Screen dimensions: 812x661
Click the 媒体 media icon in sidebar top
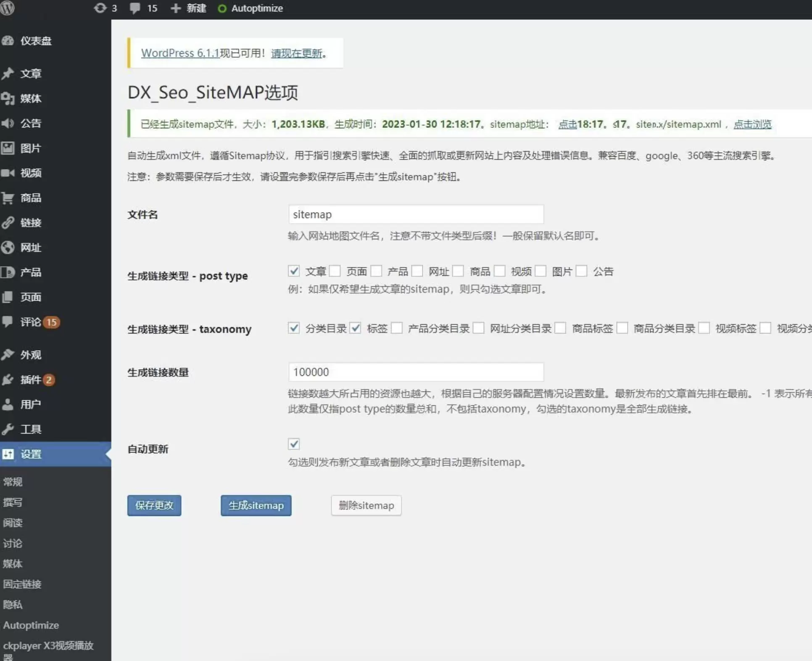tap(8, 98)
